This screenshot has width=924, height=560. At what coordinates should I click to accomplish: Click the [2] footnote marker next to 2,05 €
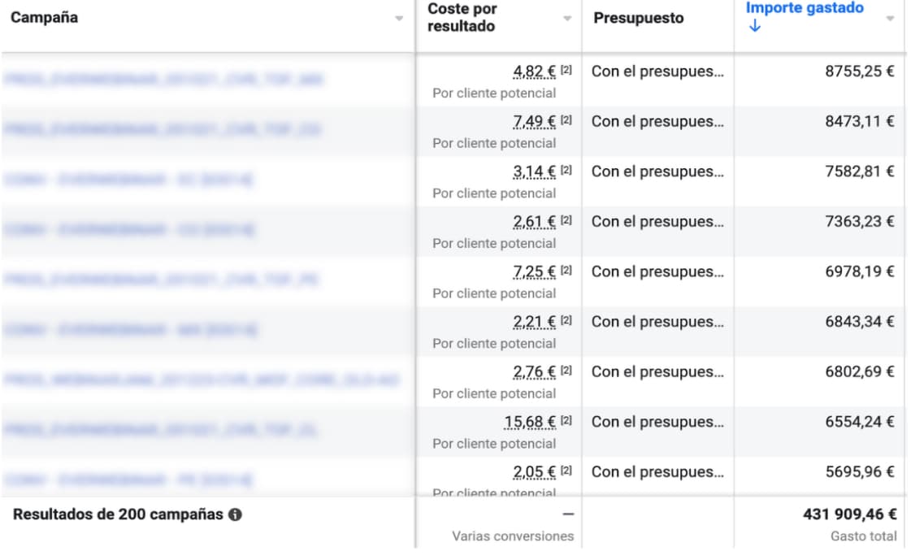[566, 471]
